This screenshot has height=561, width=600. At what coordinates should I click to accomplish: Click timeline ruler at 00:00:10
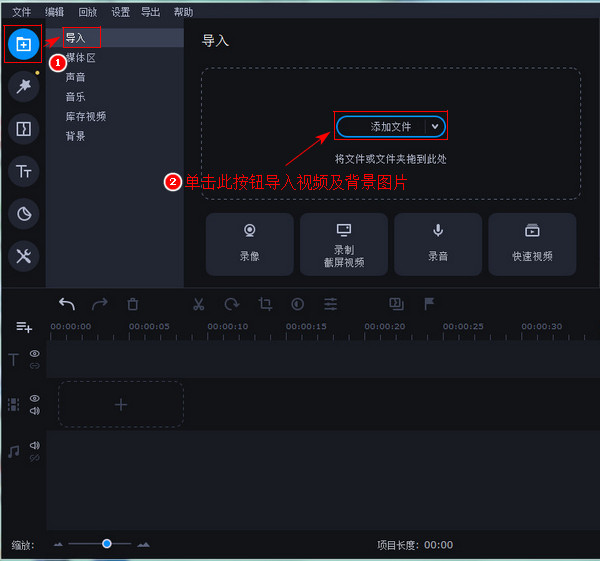pyautogui.click(x=228, y=326)
